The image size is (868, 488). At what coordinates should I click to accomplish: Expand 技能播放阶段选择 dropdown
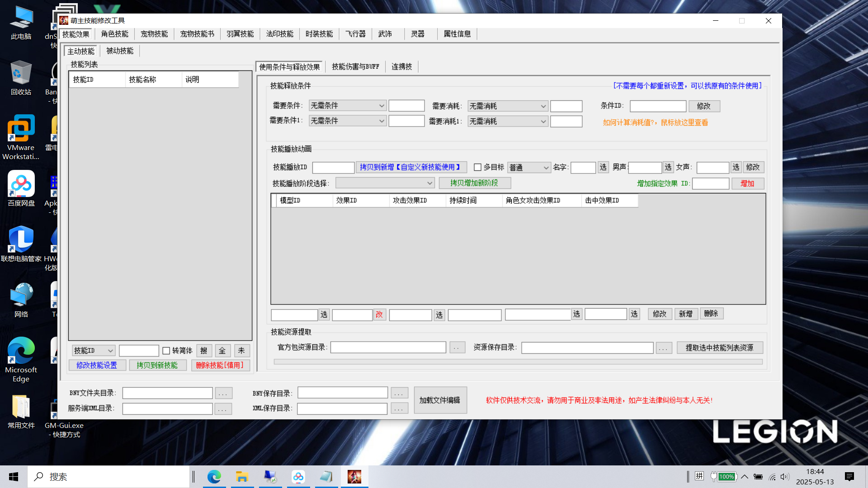(x=385, y=183)
